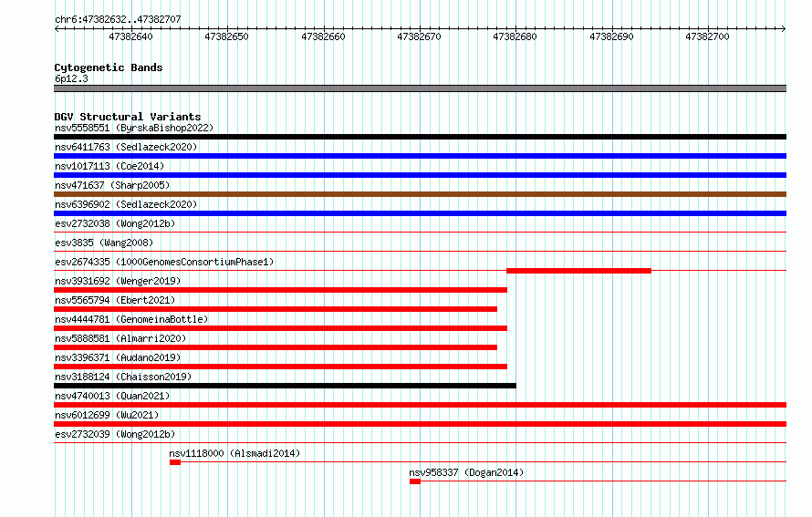Image resolution: width=812 pixels, height=517 pixels.
Task: Click ruler position 47382670
Action: tap(419, 36)
